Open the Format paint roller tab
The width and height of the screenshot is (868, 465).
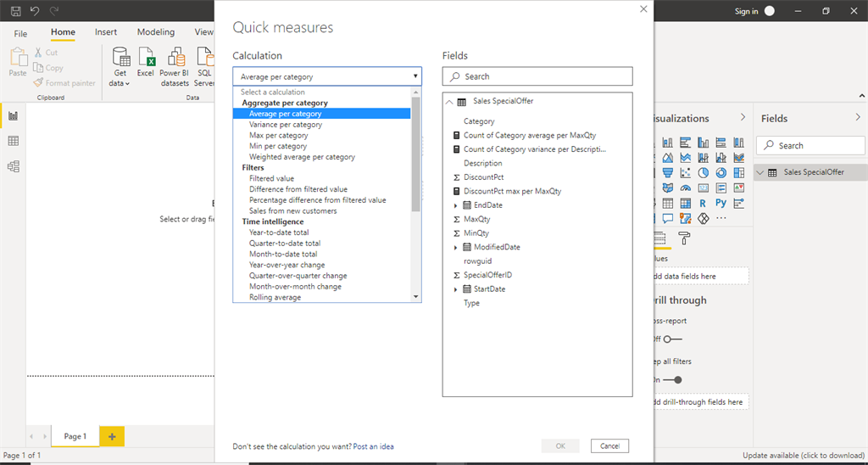(685, 238)
